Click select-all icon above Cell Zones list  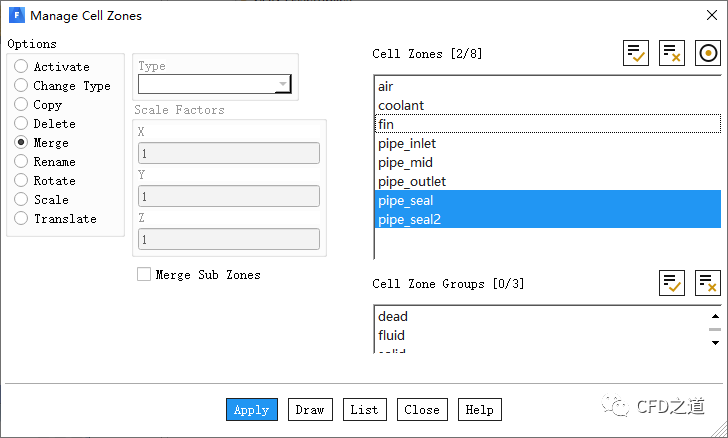(x=636, y=54)
